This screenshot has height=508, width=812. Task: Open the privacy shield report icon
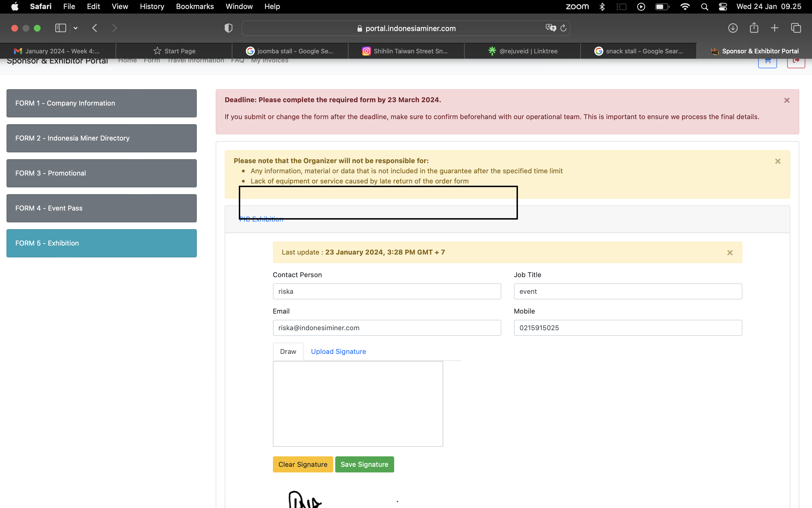228,28
